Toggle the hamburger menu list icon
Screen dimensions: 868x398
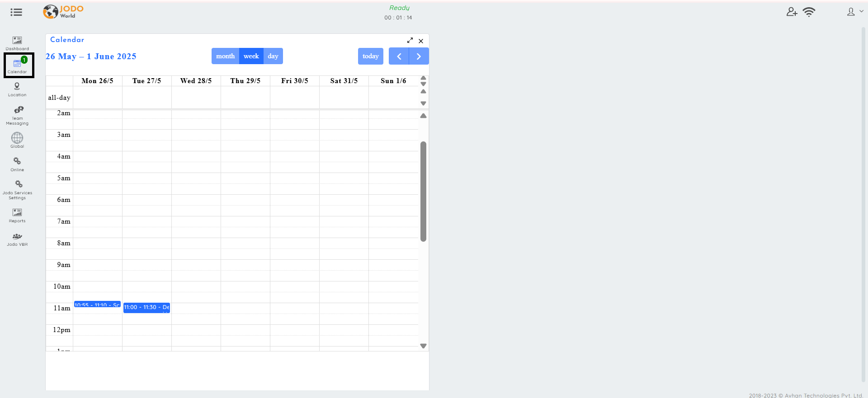point(16,12)
